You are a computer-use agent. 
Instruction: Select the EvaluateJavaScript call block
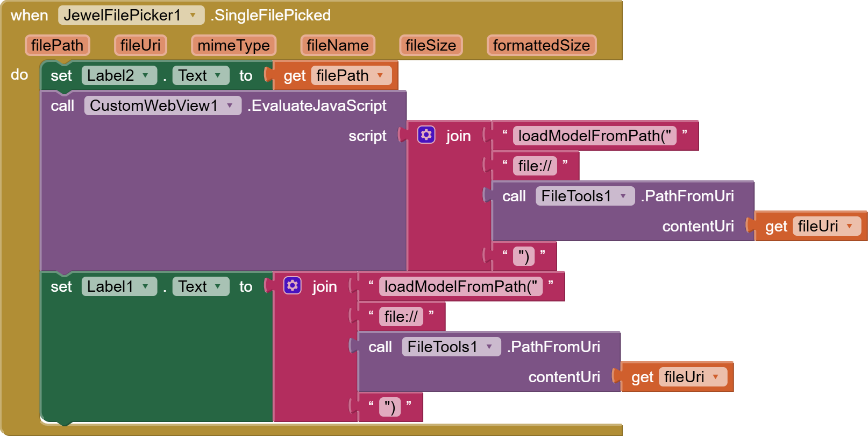coord(317,106)
